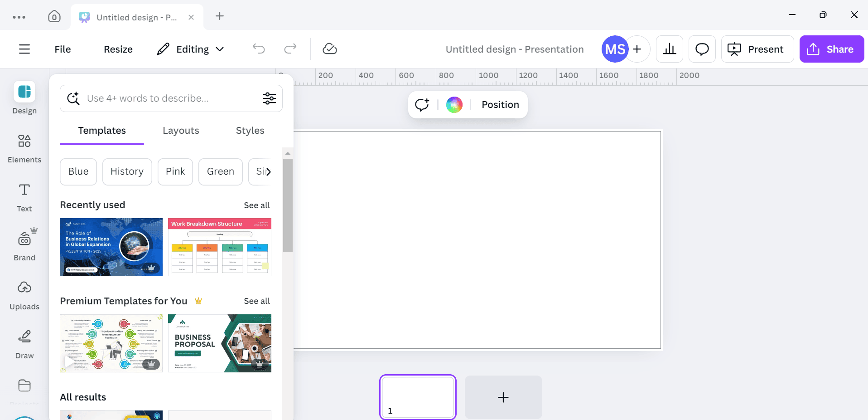
Task: Open the analytics bar chart icon
Action: (669, 49)
